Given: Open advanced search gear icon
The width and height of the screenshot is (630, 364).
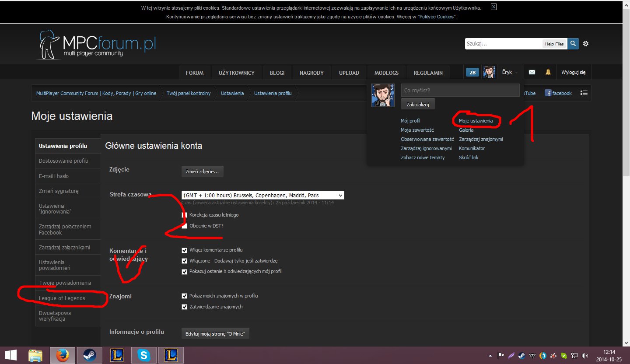Looking at the screenshot, I should (586, 44).
